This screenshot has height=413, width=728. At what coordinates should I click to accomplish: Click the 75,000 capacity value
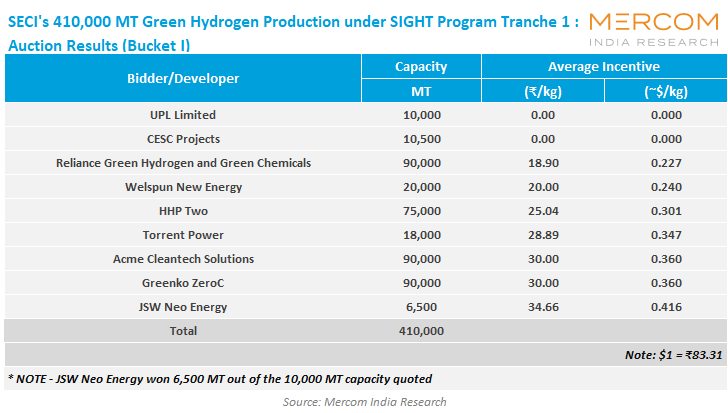click(422, 211)
